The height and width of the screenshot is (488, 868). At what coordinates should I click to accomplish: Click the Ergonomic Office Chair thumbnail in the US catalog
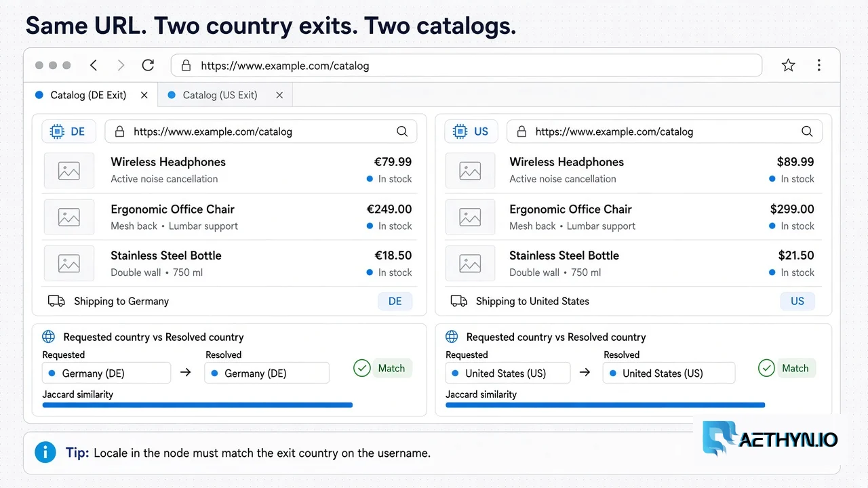pyautogui.click(x=470, y=217)
